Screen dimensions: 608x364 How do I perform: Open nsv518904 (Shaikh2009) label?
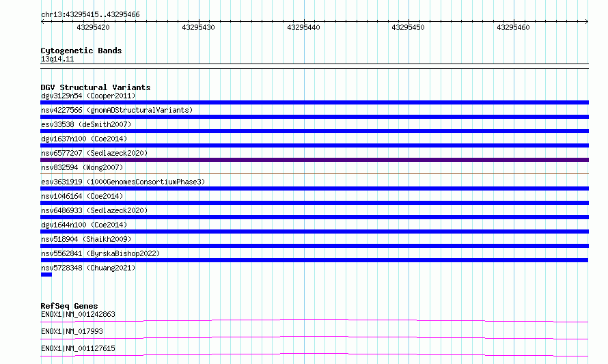[86, 239]
